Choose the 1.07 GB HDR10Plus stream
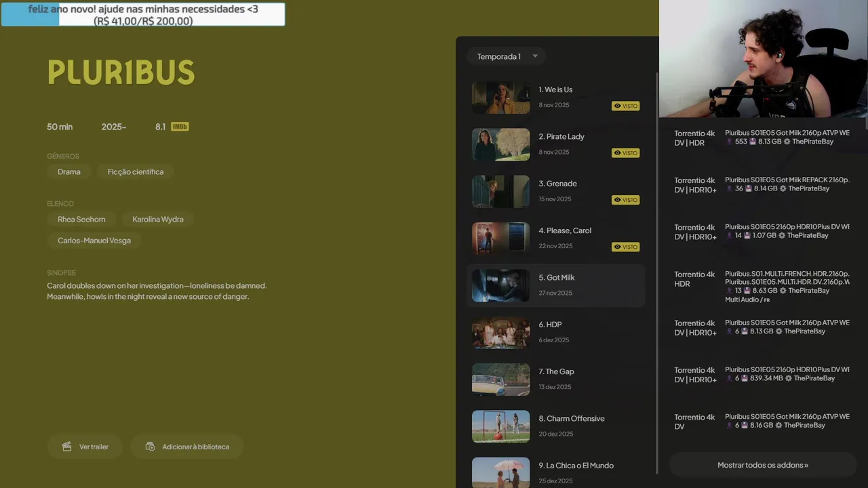 coord(763,232)
